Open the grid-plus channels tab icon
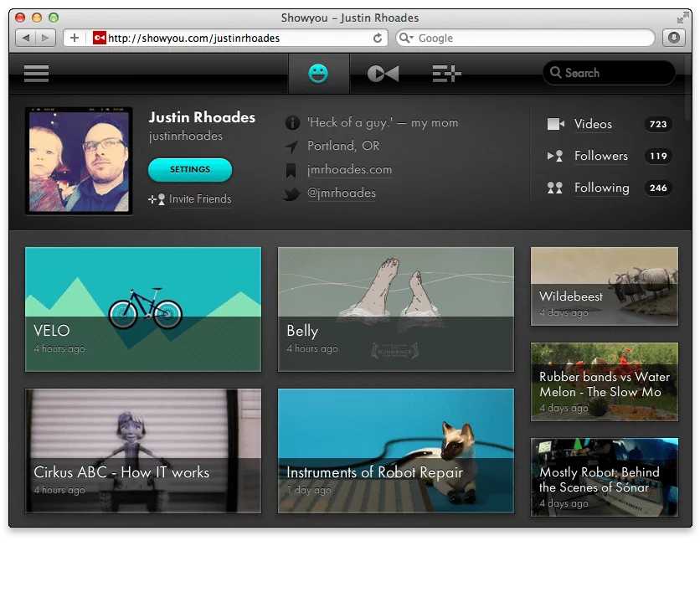The height and width of the screenshot is (613, 700). (446, 74)
